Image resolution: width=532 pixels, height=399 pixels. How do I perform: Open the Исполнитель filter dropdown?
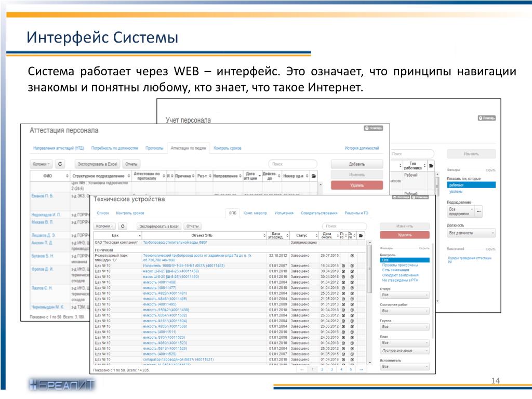405,366
